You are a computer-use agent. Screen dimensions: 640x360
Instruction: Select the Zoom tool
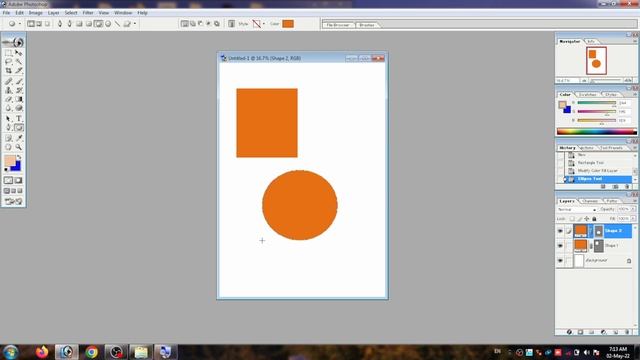click(18, 147)
